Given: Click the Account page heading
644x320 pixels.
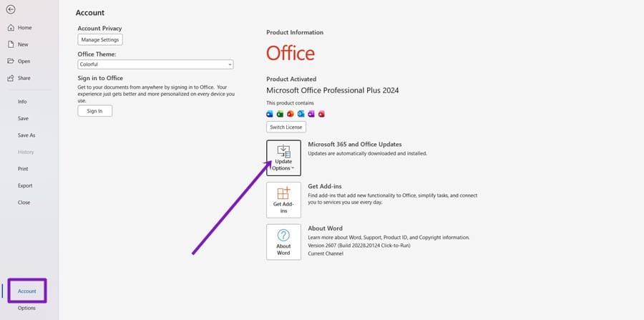Looking at the screenshot, I should click(90, 13).
